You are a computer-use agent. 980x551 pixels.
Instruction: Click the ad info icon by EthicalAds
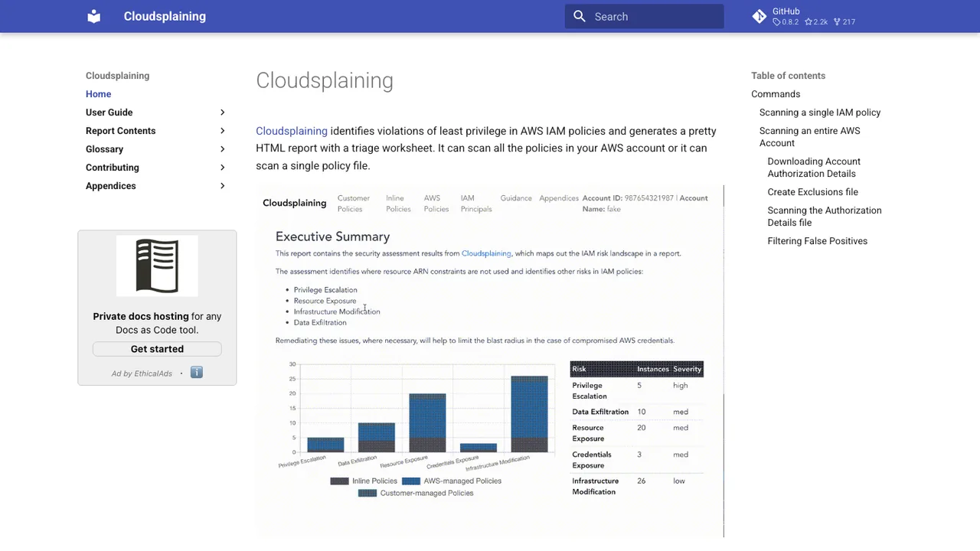tap(197, 373)
